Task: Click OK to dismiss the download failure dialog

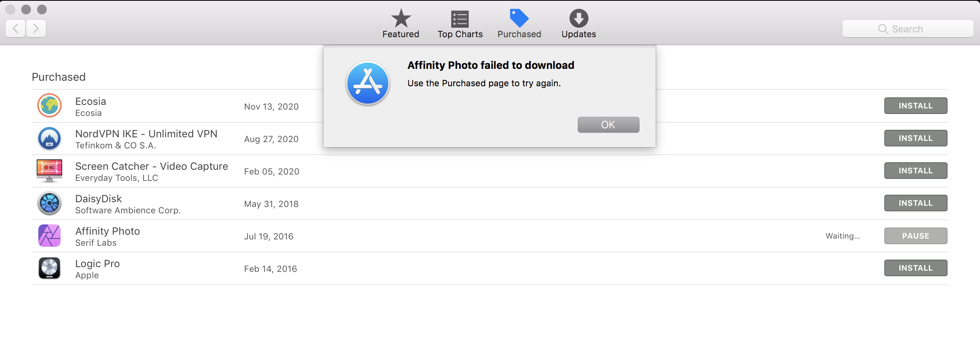Action: [x=608, y=125]
